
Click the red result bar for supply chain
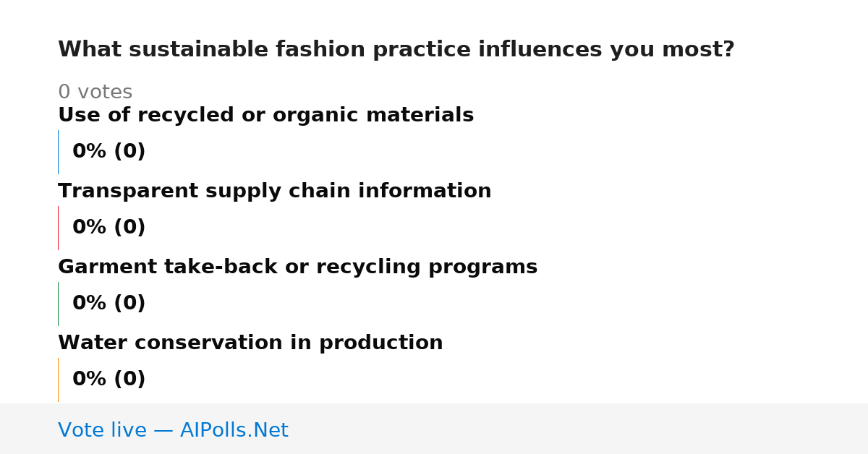[58, 228]
